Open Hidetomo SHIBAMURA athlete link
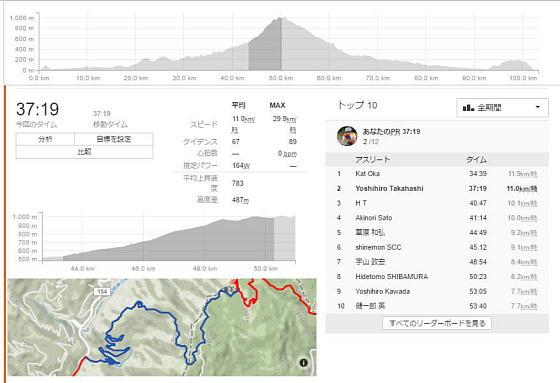Screen dimensions: 560x383 click(391, 277)
